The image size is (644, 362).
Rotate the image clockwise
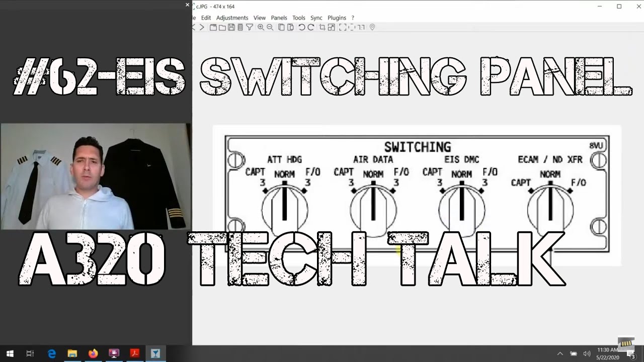click(311, 27)
